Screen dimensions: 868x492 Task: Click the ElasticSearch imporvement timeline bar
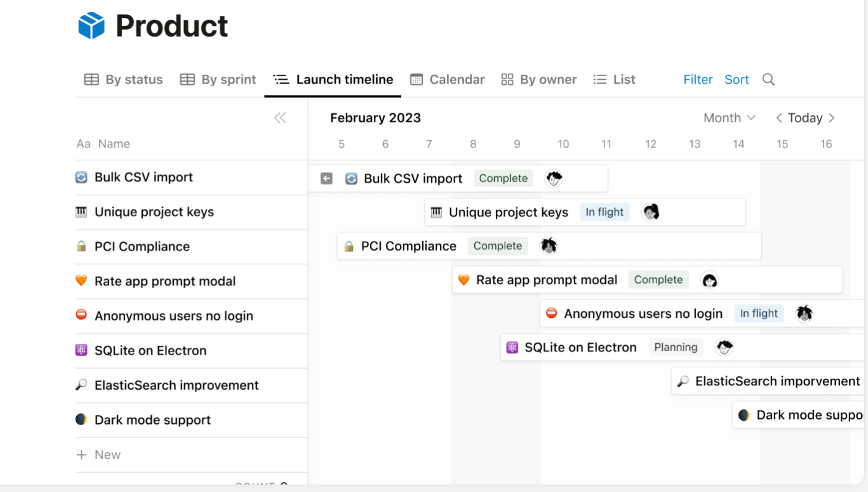point(768,381)
